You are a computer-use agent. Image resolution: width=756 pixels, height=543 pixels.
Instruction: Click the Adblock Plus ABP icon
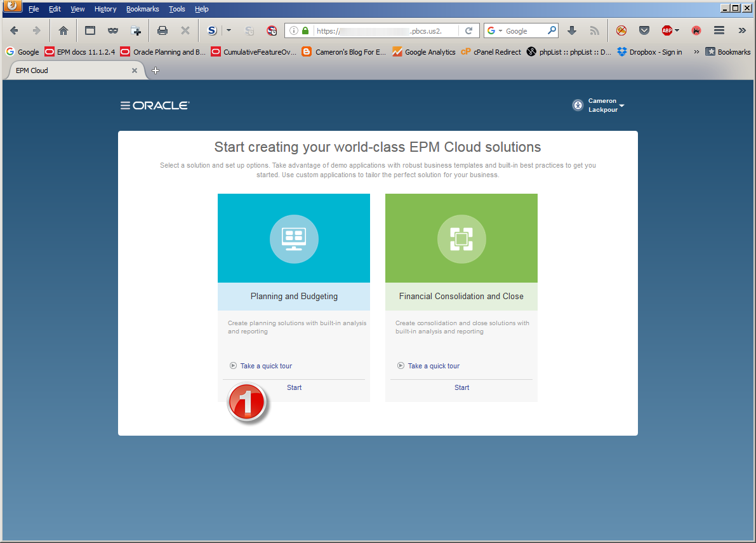(667, 30)
